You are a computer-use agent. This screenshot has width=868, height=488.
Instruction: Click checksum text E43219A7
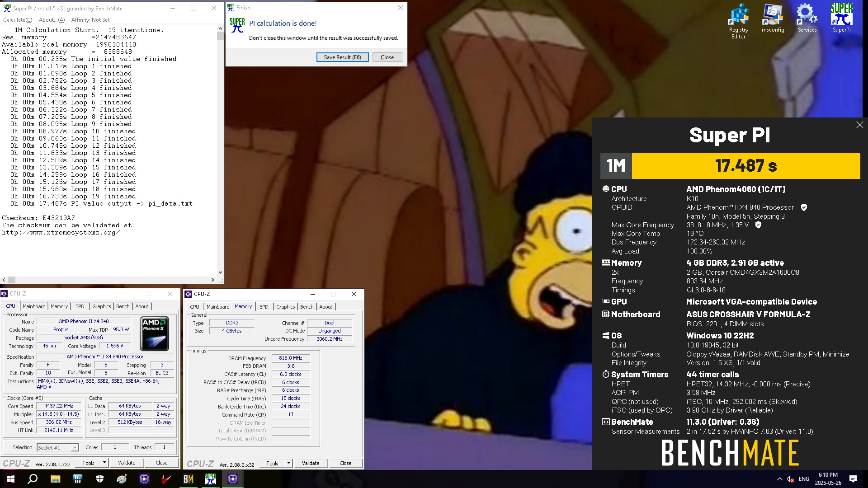[x=58, y=218]
